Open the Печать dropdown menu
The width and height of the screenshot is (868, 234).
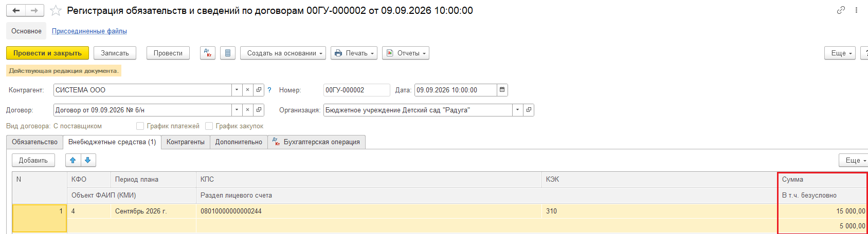click(x=354, y=53)
